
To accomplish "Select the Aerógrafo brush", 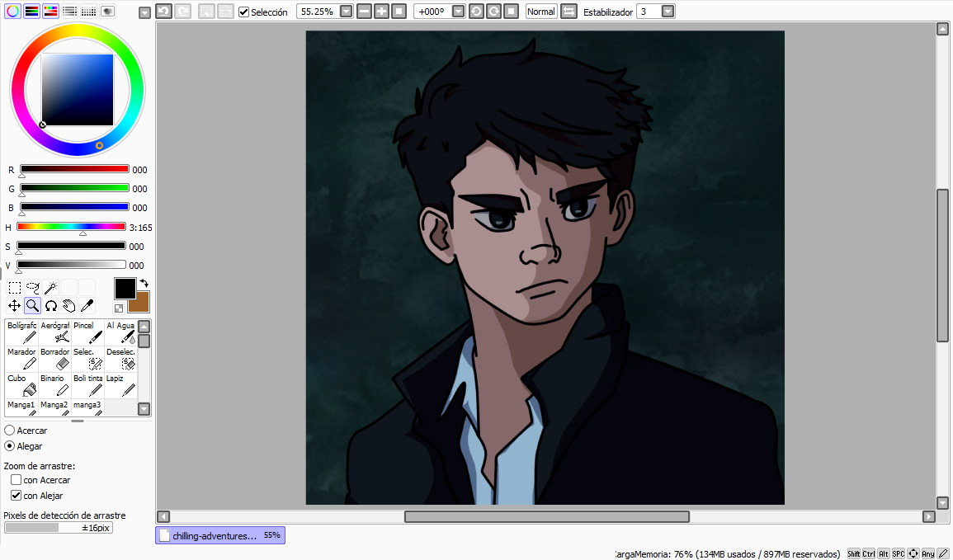I will (x=54, y=332).
